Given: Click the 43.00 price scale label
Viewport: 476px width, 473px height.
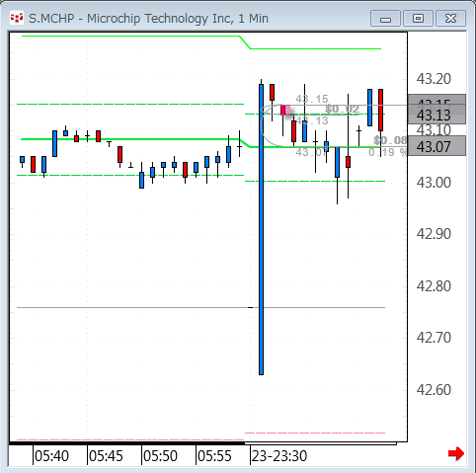Looking at the screenshot, I should [x=434, y=183].
